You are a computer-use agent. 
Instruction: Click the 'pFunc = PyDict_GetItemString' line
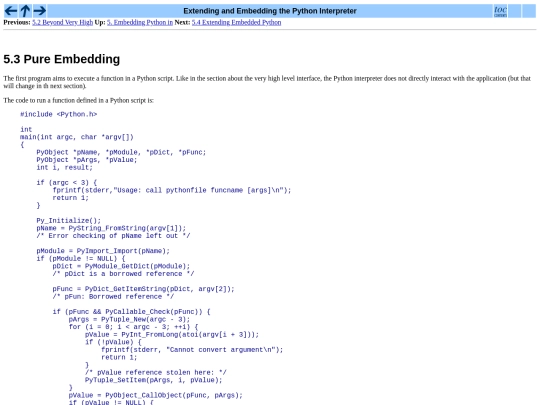pos(143,289)
